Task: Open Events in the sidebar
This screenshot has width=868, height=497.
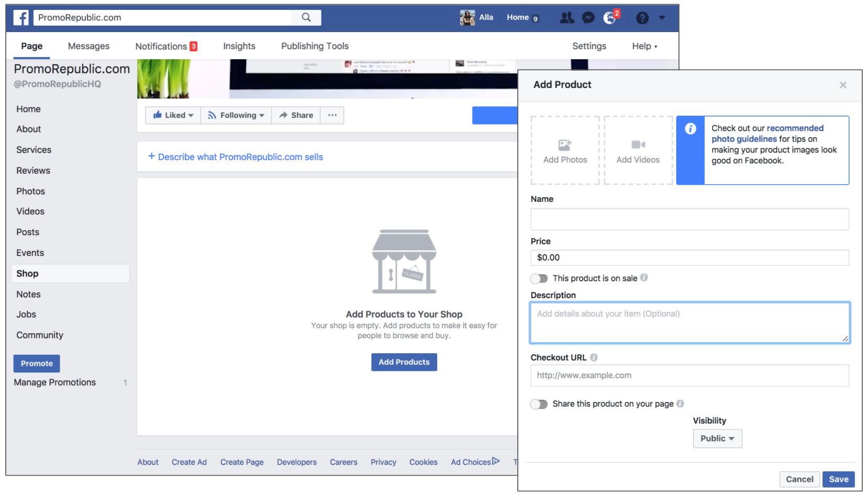Action: coord(30,253)
